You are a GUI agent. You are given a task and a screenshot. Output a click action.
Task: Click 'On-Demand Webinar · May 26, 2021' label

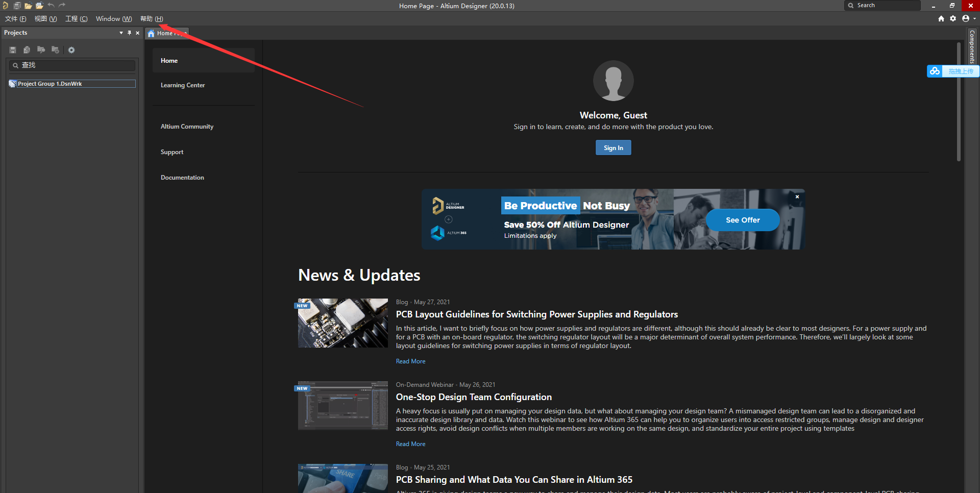pyautogui.click(x=446, y=385)
